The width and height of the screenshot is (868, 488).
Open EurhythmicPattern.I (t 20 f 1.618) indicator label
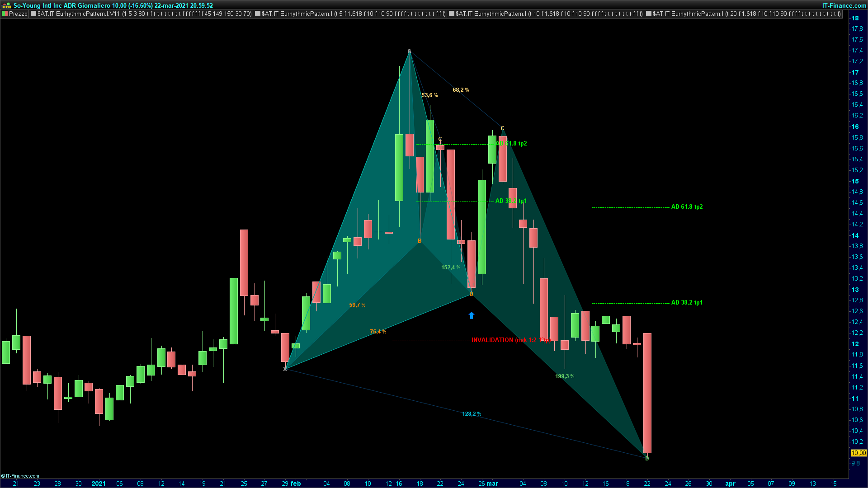pos(746,14)
